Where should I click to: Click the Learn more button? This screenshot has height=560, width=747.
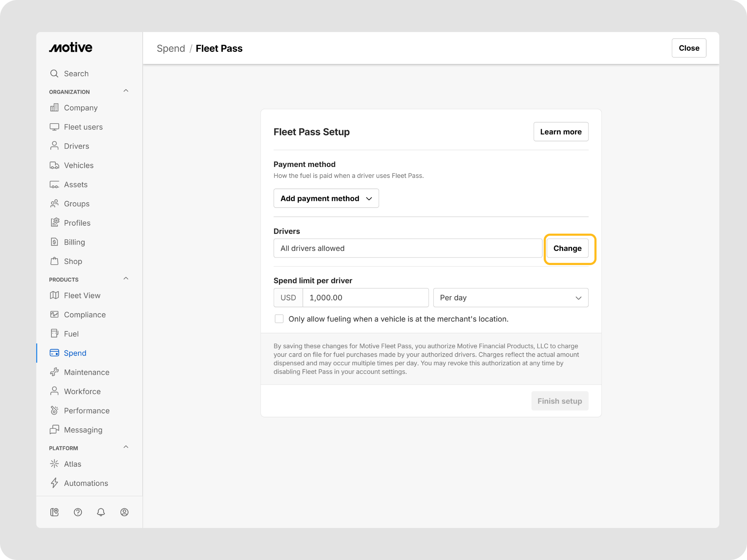point(561,132)
